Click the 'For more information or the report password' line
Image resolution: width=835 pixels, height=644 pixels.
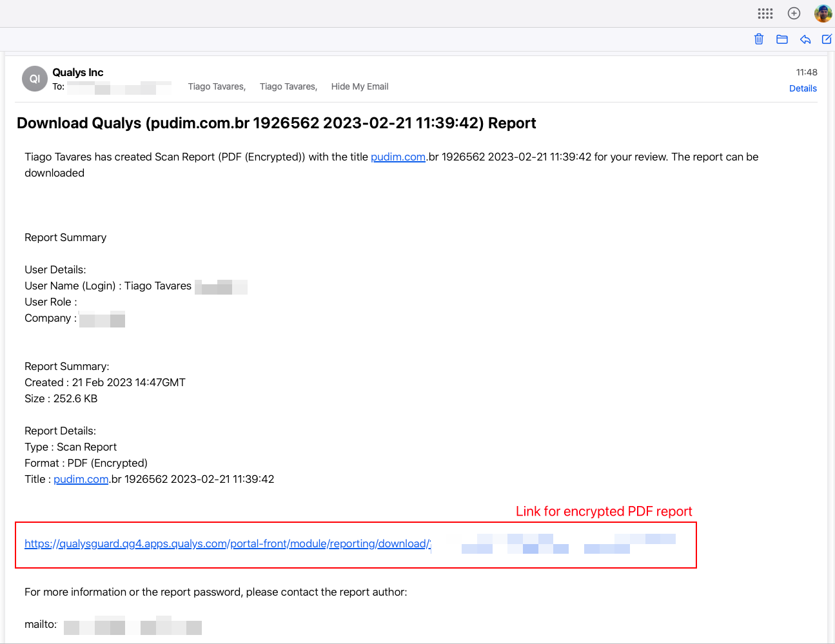click(216, 592)
